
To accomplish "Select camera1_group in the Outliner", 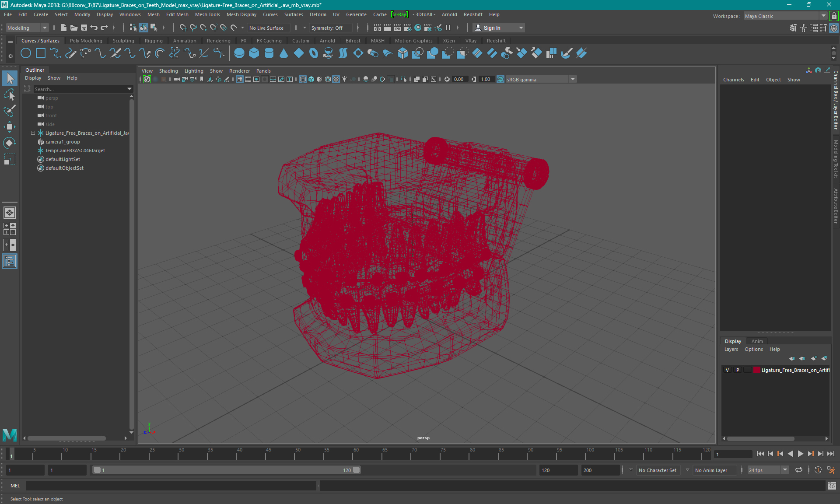I will (x=63, y=142).
